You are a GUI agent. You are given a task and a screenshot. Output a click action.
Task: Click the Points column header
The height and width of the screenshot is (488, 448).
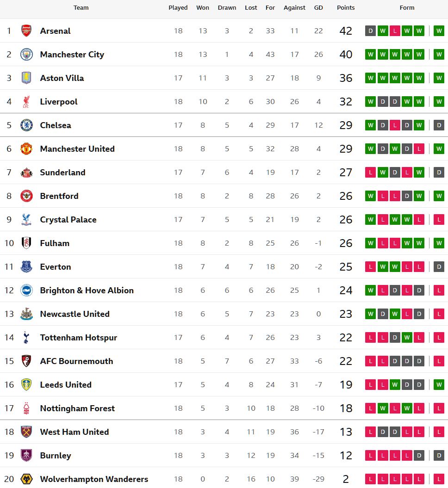346,8
